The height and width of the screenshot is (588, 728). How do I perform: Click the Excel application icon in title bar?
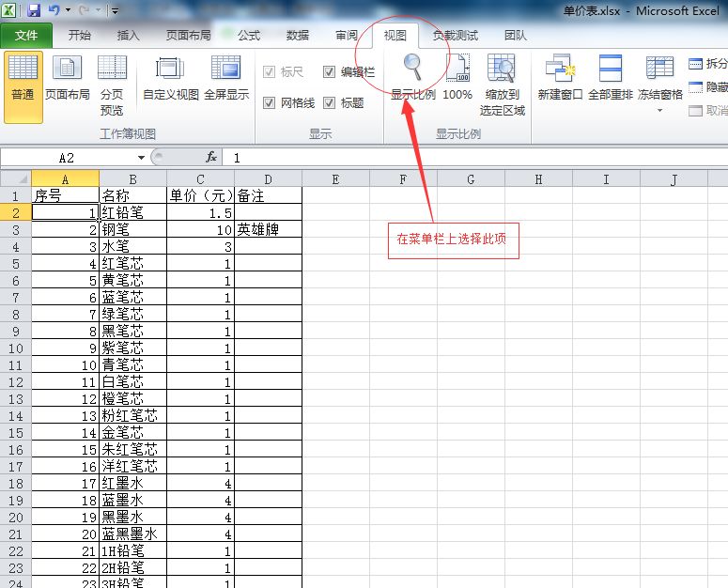pos(8,10)
